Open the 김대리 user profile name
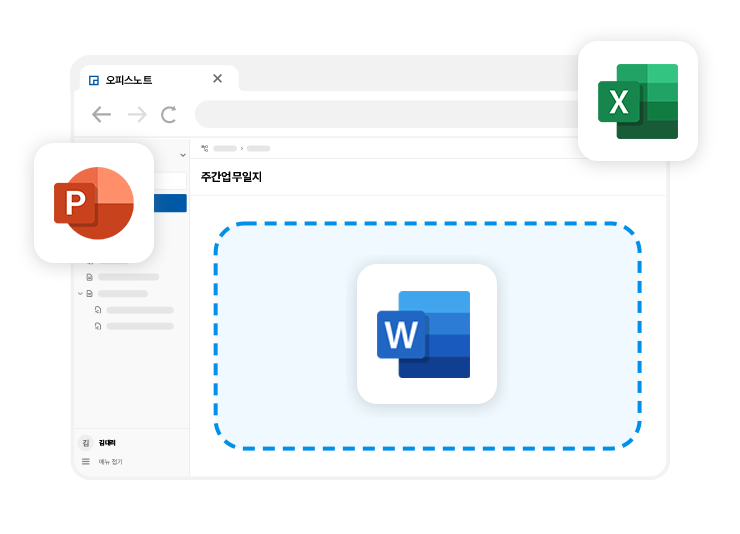Viewport: 740px width, 534px height. click(x=107, y=442)
